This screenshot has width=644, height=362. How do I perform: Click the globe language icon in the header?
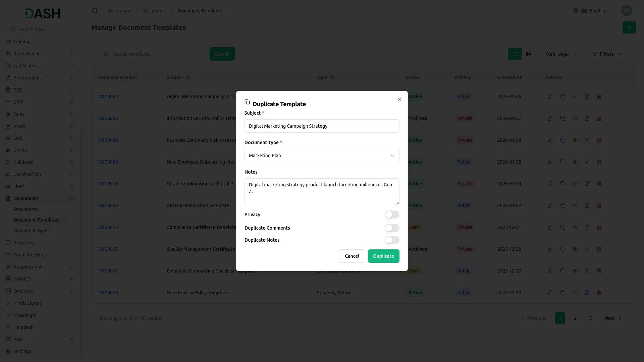tap(576, 10)
